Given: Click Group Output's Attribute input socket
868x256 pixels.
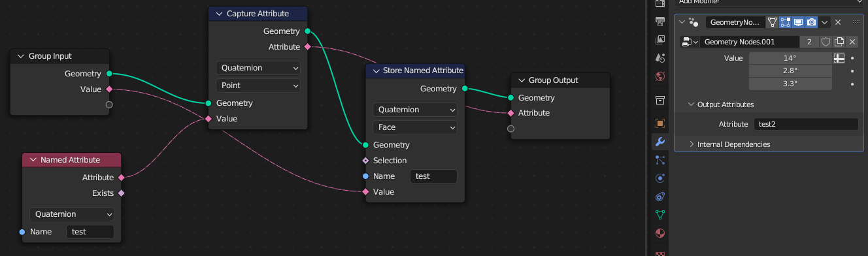Looking at the screenshot, I should [511, 113].
